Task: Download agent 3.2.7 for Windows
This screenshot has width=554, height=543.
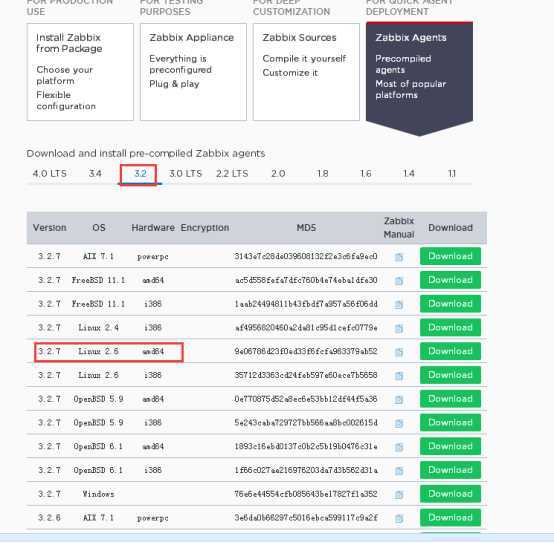Action: click(x=450, y=494)
